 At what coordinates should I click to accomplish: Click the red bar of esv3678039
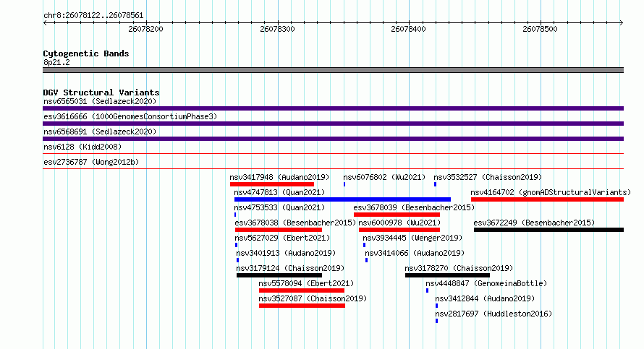(397, 215)
